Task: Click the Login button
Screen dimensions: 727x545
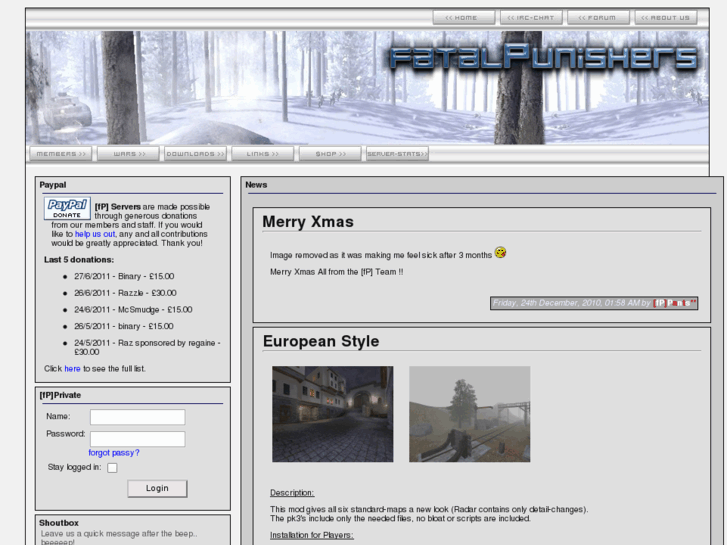Action: tap(157, 488)
